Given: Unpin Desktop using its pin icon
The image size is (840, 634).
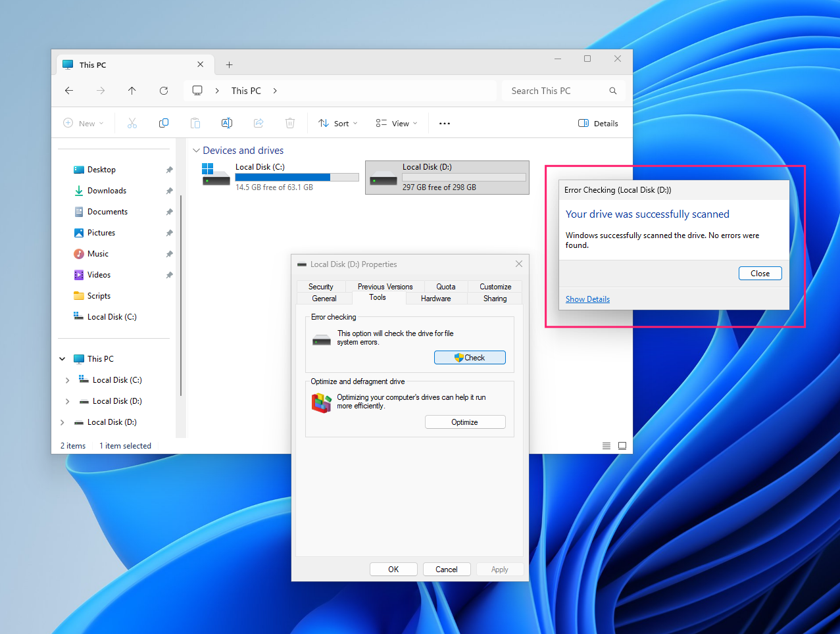Looking at the screenshot, I should click(x=169, y=170).
